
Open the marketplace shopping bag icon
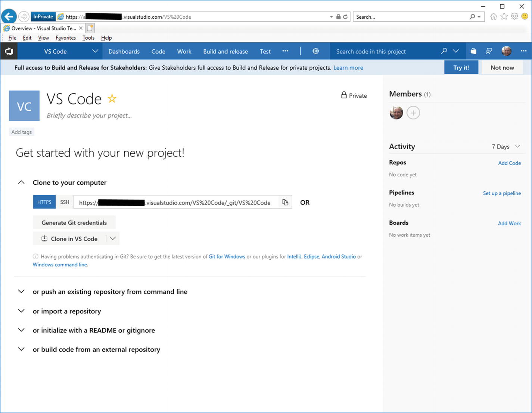[x=473, y=51]
